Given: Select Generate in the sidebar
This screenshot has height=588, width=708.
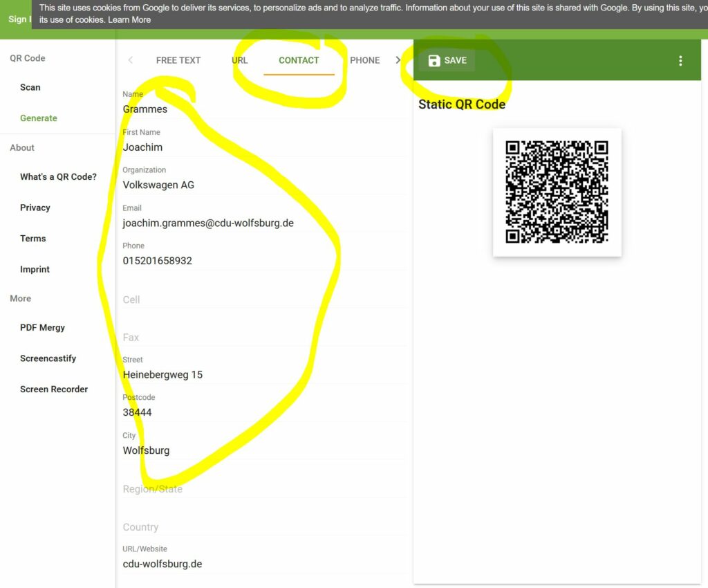Looking at the screenshot, I should (x=39, y=118).
